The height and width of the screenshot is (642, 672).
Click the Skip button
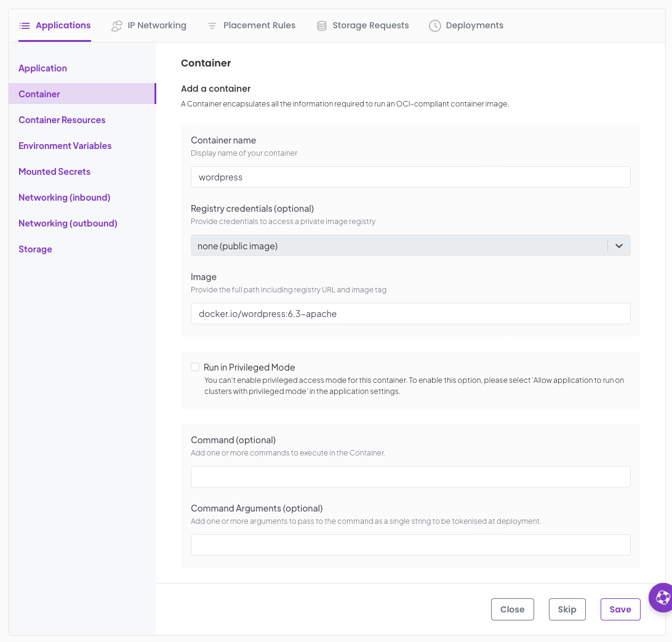point(567,609)
